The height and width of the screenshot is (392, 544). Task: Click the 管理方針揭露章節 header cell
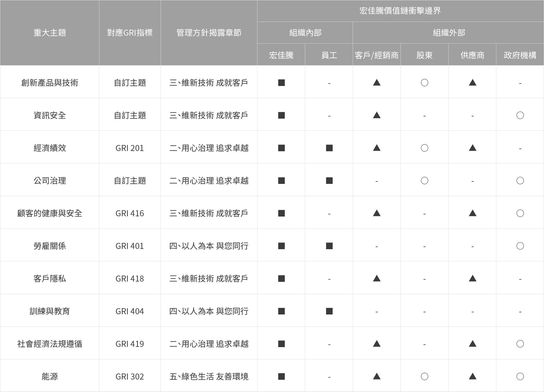(x=209, y=33)
